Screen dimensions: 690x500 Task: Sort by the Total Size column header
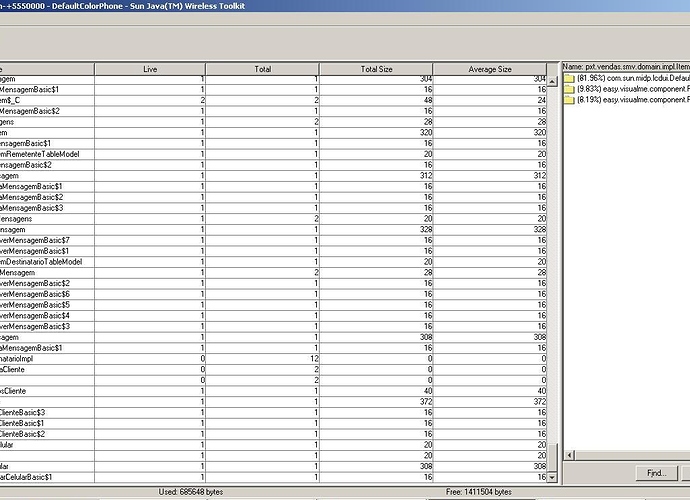tap(376, 69)
